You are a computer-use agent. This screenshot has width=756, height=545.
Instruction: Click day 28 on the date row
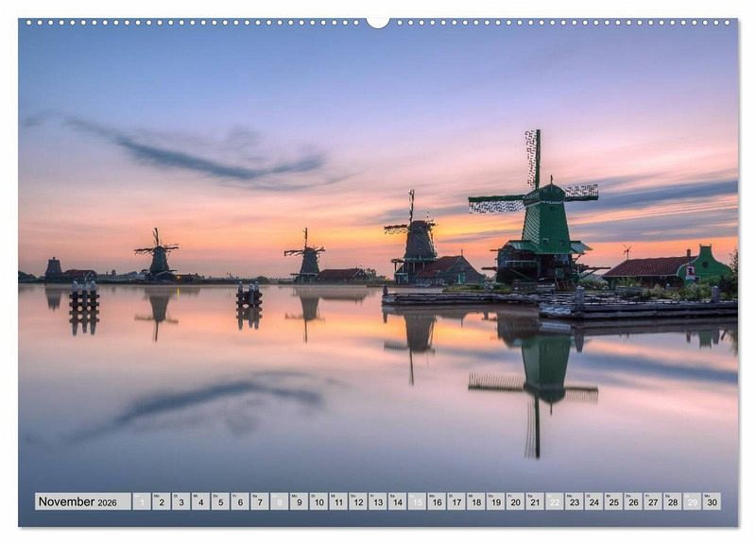672,502
